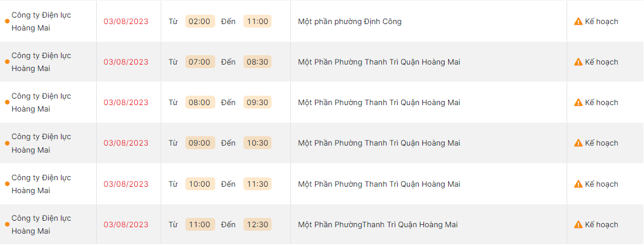The width and height of the screenshot is (644, 246).
Task: Click date 03/08/2023 in Định Công row
Action: [126, 22]
